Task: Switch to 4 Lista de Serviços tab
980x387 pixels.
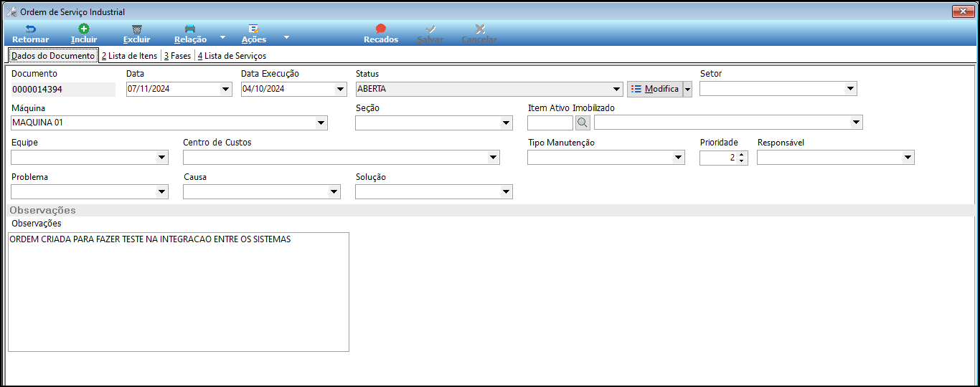Action: pos(232,55)
